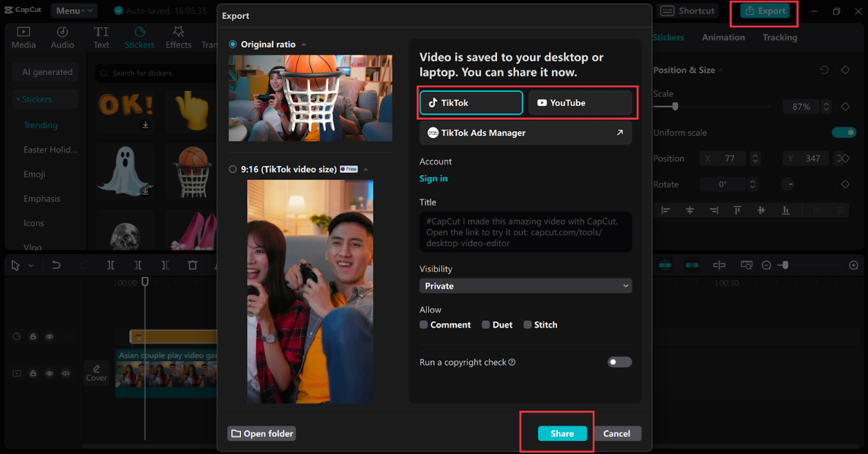Open the Effects panel
Image resolution: width=868 pixels, height=454 pixels.
[x=178, y=38]
